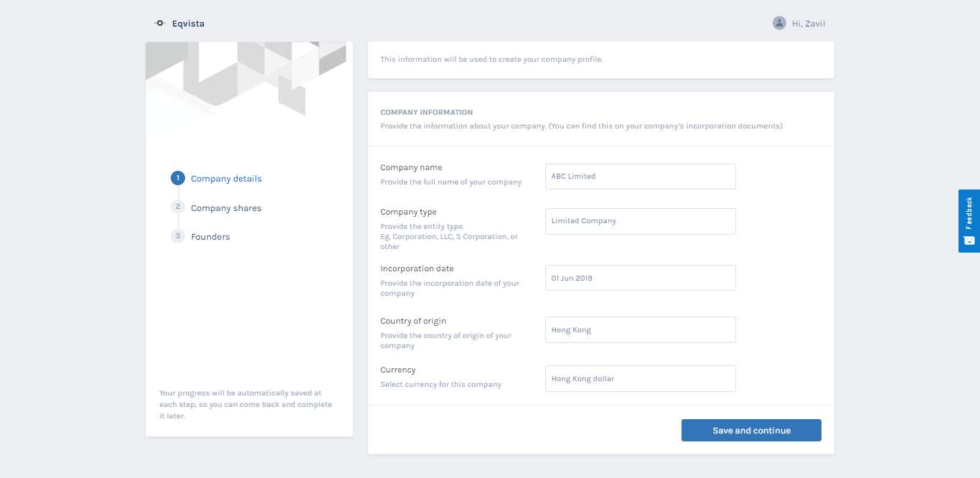Click the Hi, Zavi! greeting

point(809,24)
